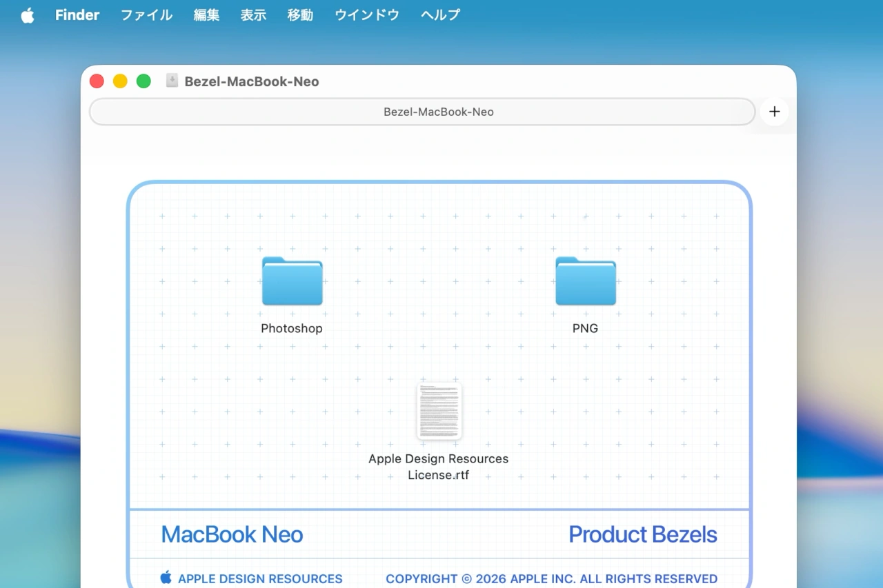Open the Apple menu in the menu bar

[x=27, y=14]
